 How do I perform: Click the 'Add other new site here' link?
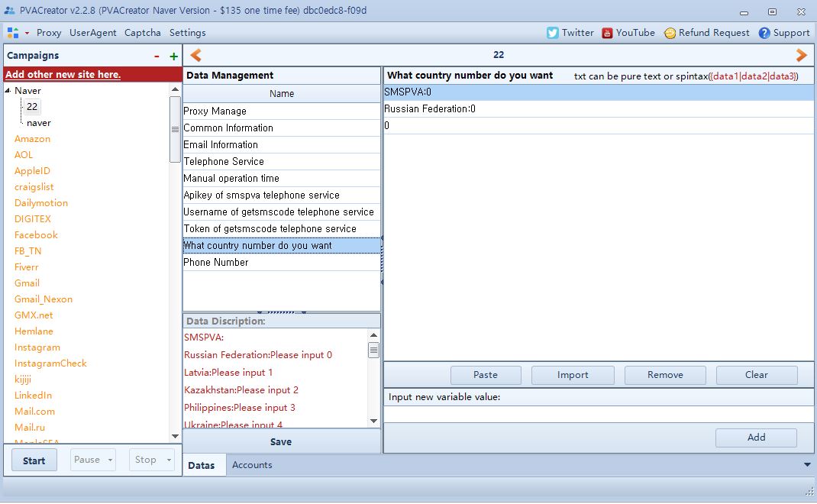[63, 74]
